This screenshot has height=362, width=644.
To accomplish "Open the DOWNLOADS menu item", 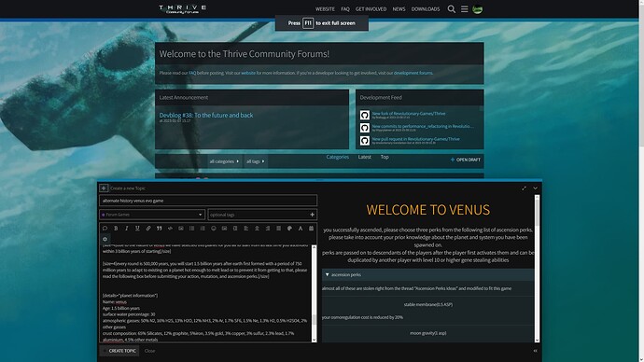I will click(426, 9).
